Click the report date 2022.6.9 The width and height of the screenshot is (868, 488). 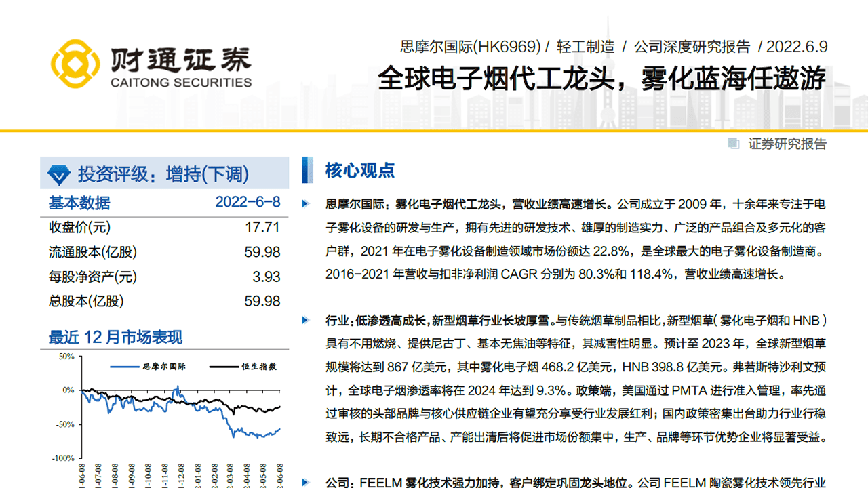pos(797,47)
